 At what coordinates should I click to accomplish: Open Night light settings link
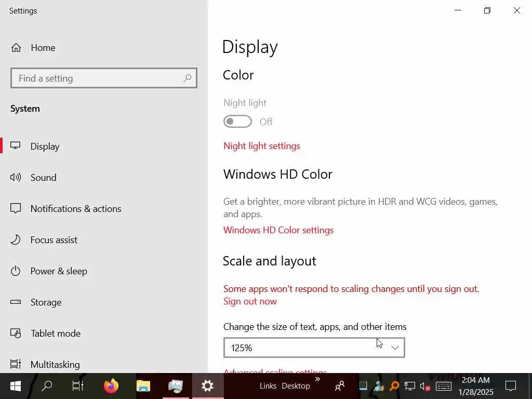click(x=262, y=146)
